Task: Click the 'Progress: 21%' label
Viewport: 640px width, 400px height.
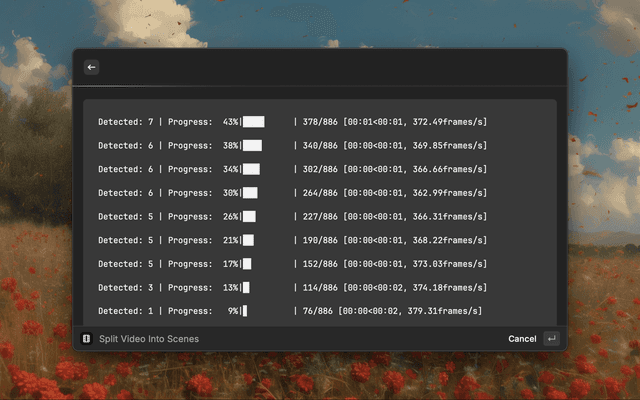Action: click(203, 240)
